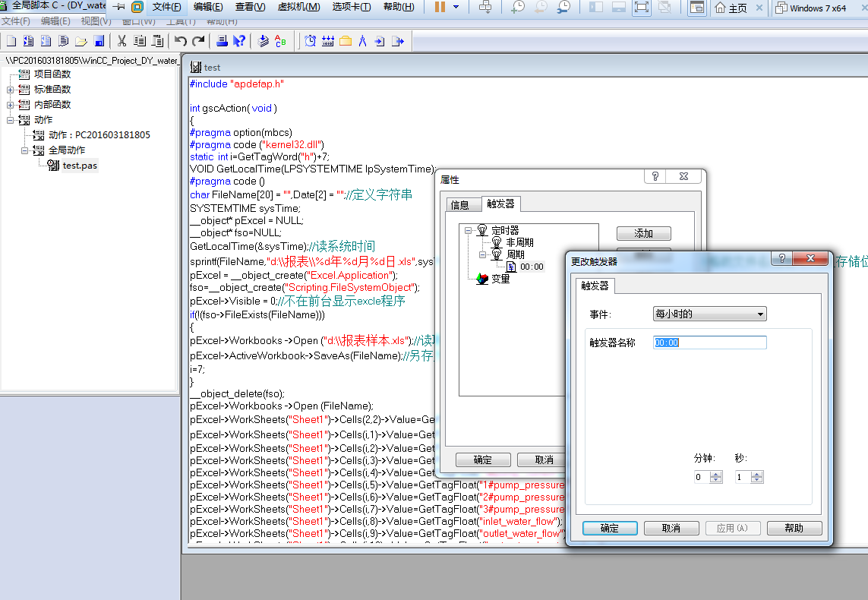Increment the 分钟 value with the up stepper
The width and height of the screenshot is (868, 600).
[715, 473]
